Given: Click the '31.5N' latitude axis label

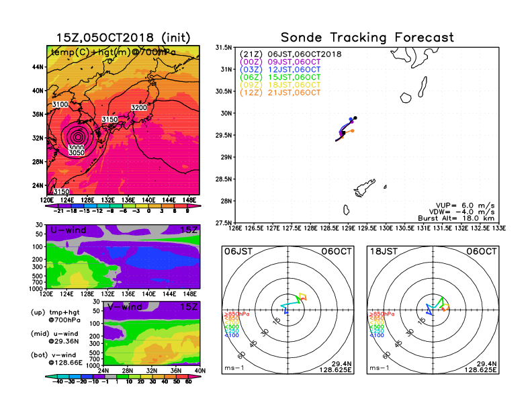Looking at the screenshot, I should coord(223,48).
